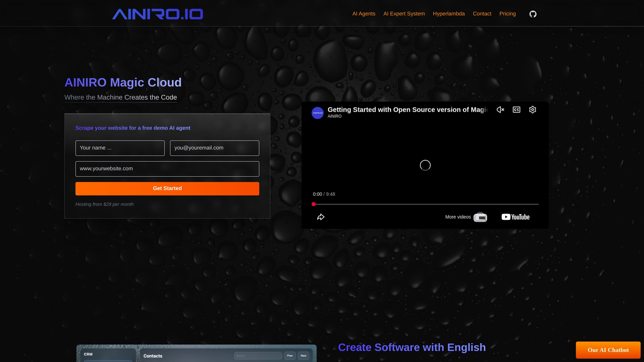Click the More videos thumbnail icon
This screenshot has height=362, width=644.
pos(480,217)
